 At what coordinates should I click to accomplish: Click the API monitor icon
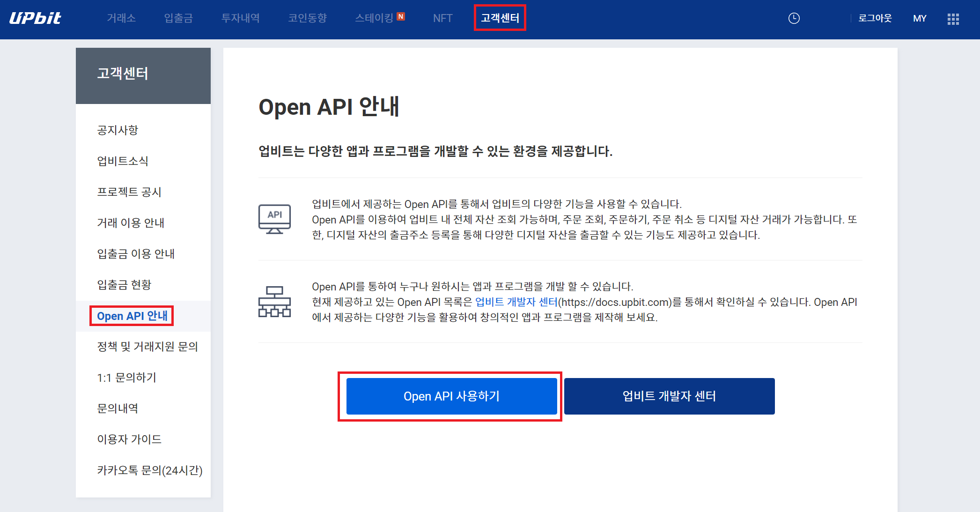point(274,219)
